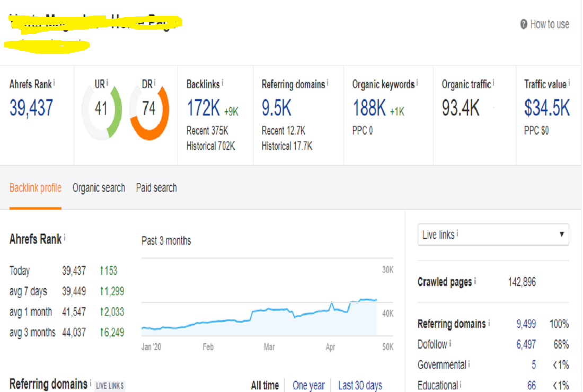This screenshot has width=583, height=392.
Task: Select the All time range
Action: pos(264,385)
